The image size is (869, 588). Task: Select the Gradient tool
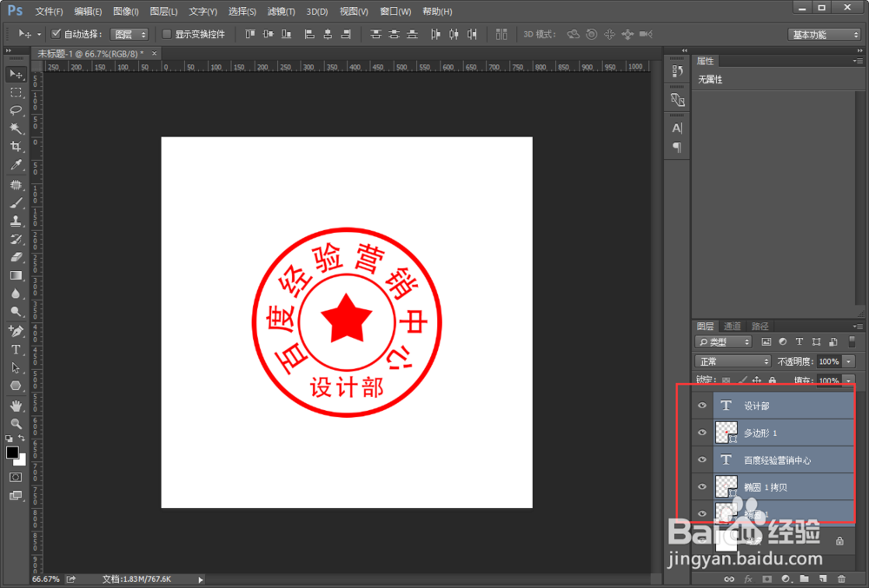(16, 275)
